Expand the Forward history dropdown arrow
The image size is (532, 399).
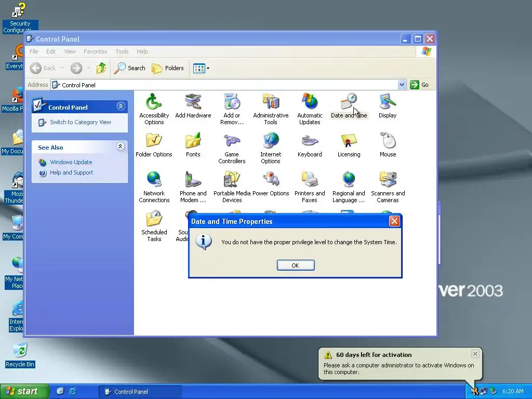88,68
